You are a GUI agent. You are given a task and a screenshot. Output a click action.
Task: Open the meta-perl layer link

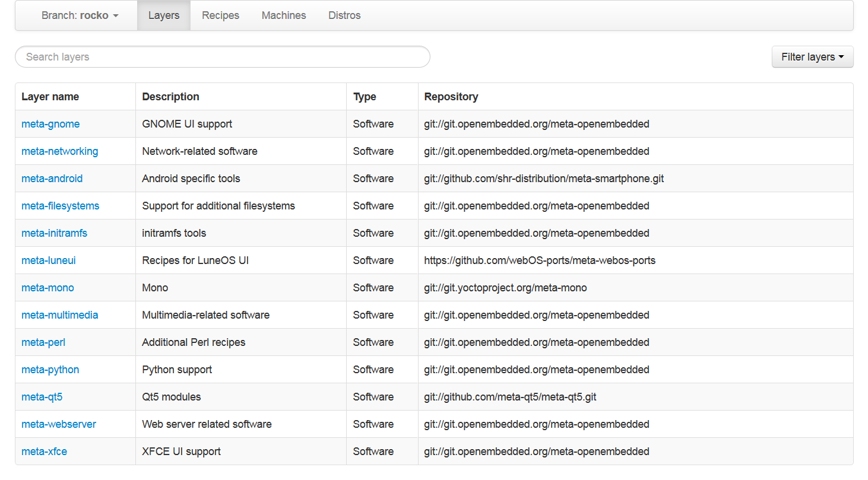[43, 342]
